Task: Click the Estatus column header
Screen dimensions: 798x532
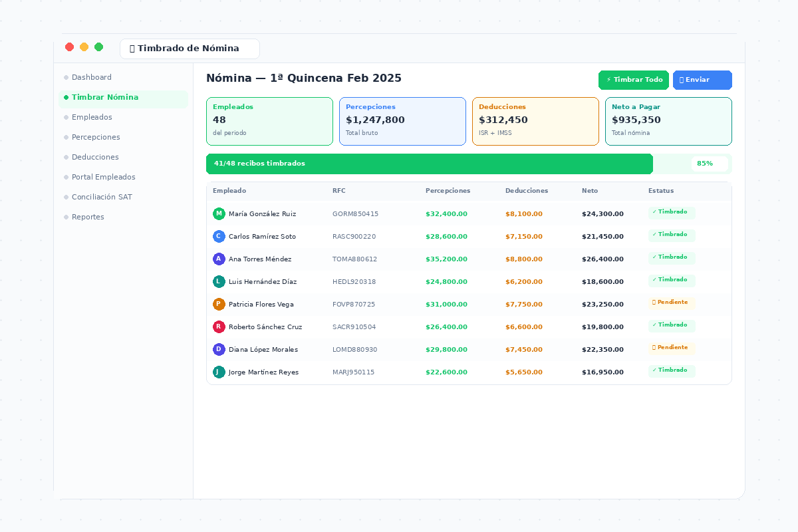Action: (661, 191)
